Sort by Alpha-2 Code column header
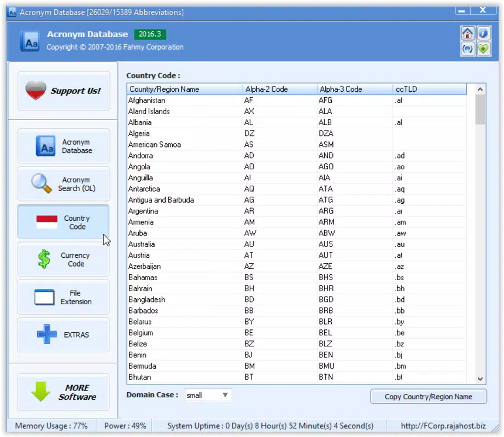Screen dimensions: 504x437 pyautogui.click(x=280, y=89)
